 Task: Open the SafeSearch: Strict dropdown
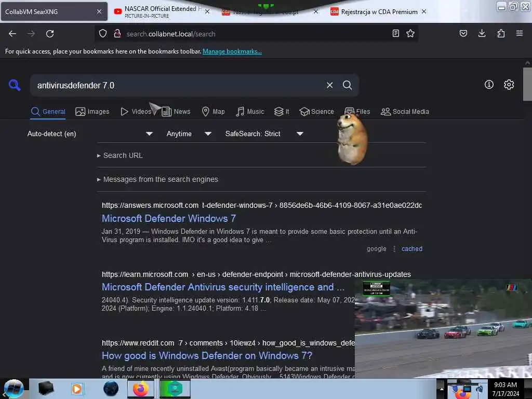[264, 134]
